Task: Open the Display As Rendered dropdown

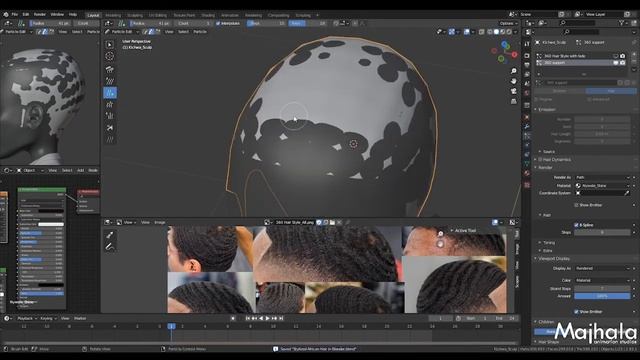Action: 602,268
